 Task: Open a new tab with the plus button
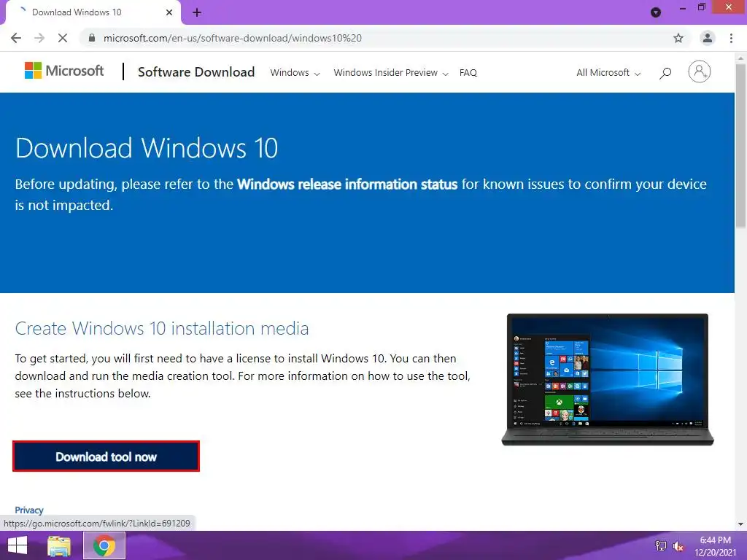(197, 12)
